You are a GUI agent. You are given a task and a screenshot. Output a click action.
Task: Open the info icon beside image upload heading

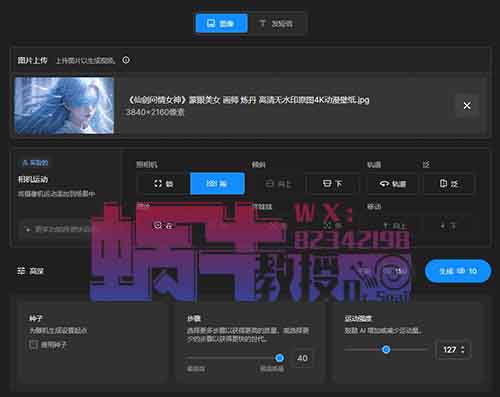click(x=126, y=60)
